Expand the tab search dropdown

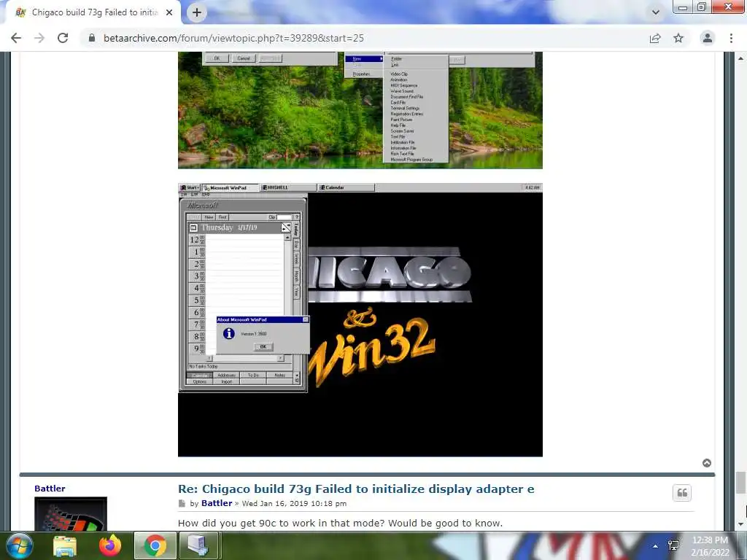(x=656, y=12)
